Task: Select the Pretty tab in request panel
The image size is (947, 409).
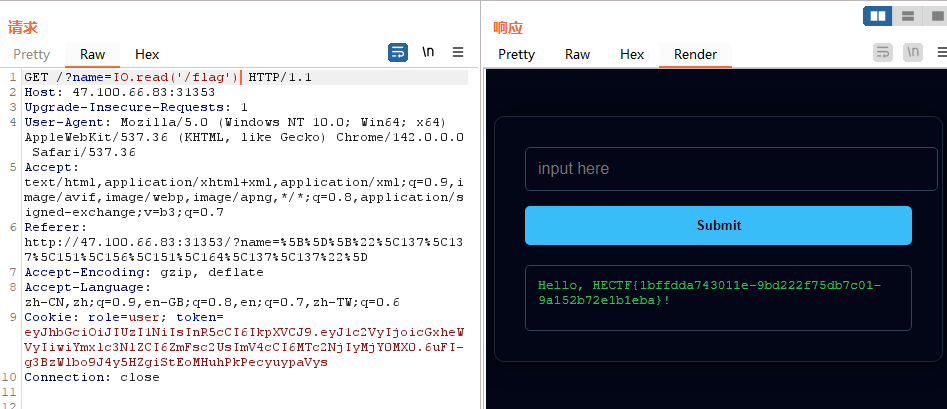Action: click(x=31, y=54)
